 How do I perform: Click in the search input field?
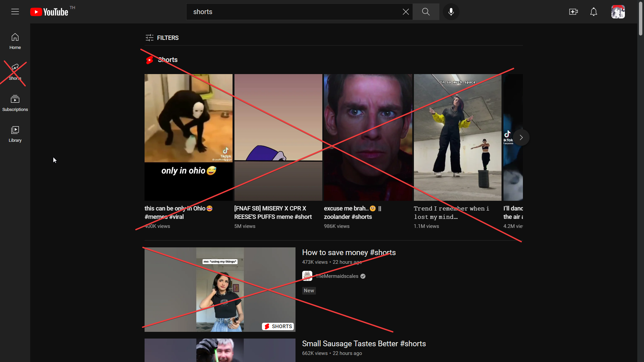295,12
